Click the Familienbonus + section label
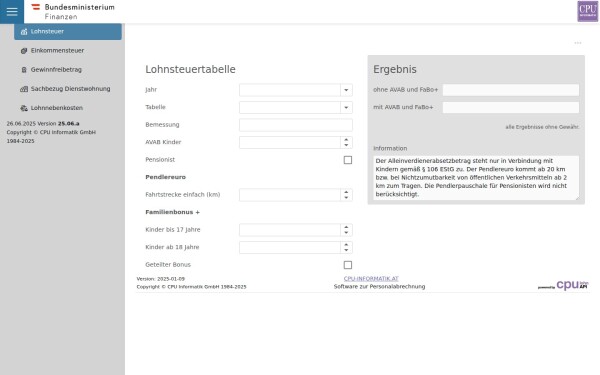 coord(172,212)
